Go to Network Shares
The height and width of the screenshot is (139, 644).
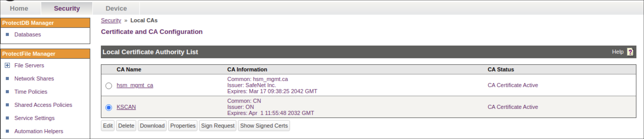34,78
